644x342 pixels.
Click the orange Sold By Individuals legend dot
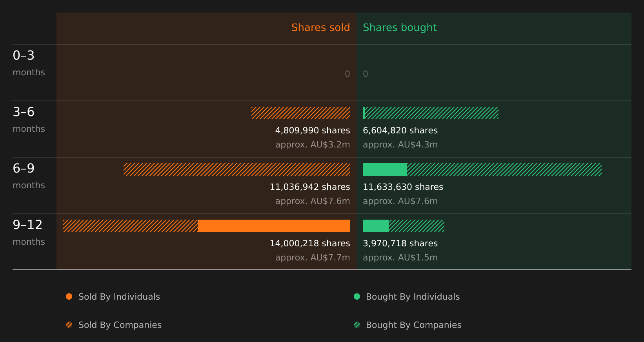69,297
